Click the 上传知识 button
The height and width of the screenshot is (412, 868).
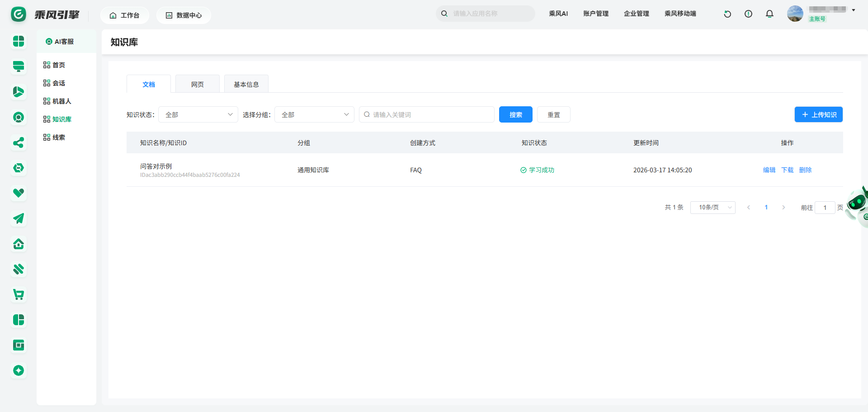(x=818, y=115)
